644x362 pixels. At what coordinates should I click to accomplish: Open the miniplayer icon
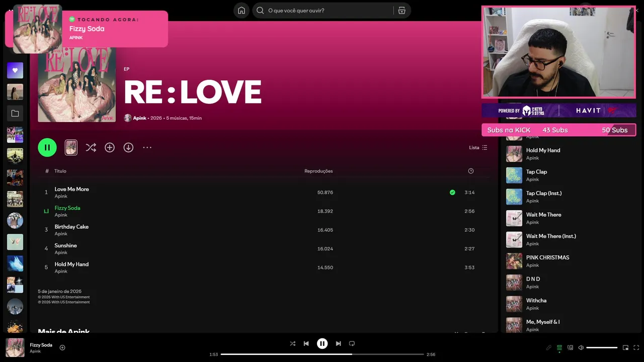pos(625,347)
